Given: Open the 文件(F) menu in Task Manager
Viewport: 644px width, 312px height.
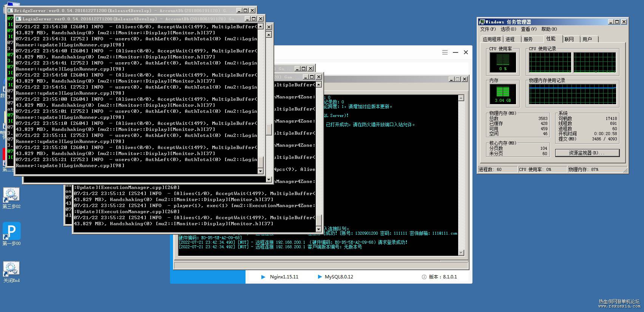Looking at the screenshot, I should coord(488,29).
